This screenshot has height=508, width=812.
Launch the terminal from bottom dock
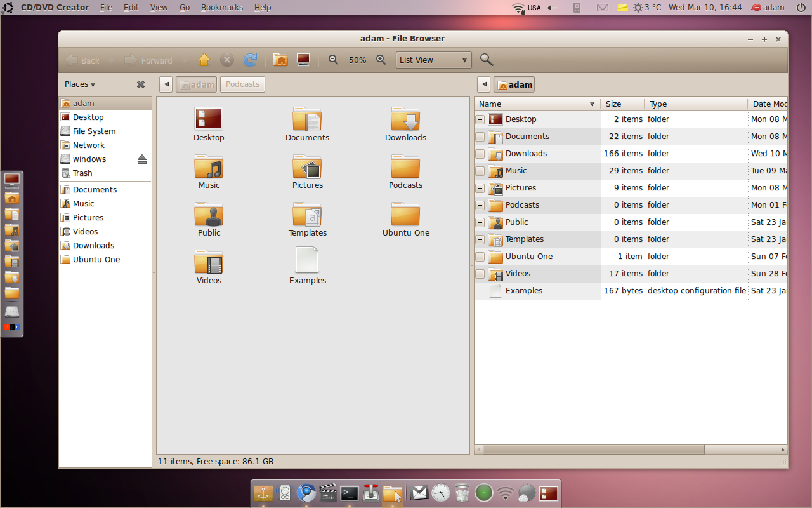[x=350, y=493]
